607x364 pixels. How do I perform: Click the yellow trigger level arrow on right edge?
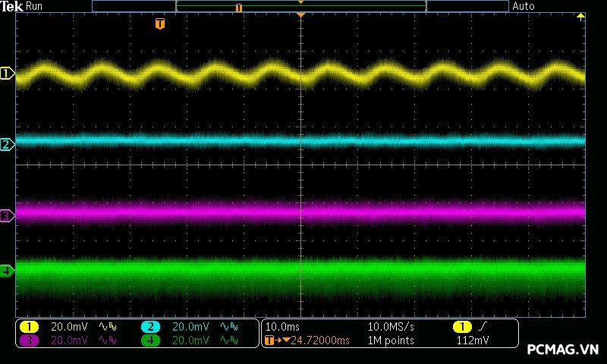click(581, 17)
